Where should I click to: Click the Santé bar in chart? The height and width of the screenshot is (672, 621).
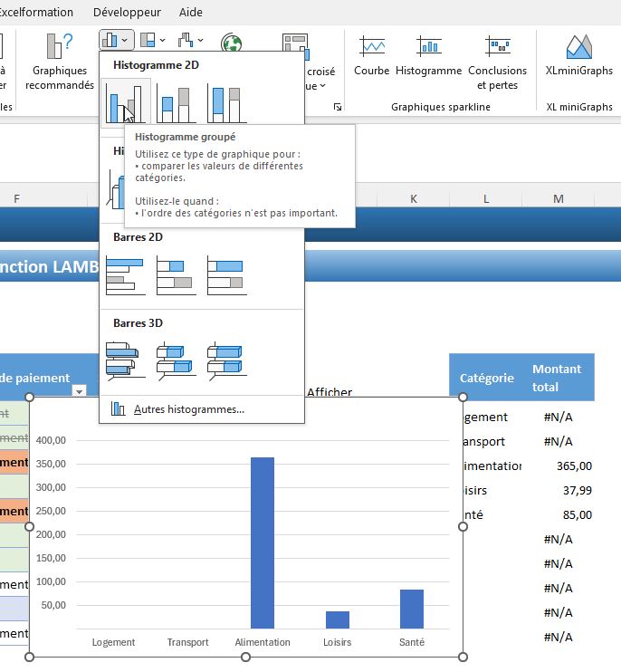(x=412, y=609)
